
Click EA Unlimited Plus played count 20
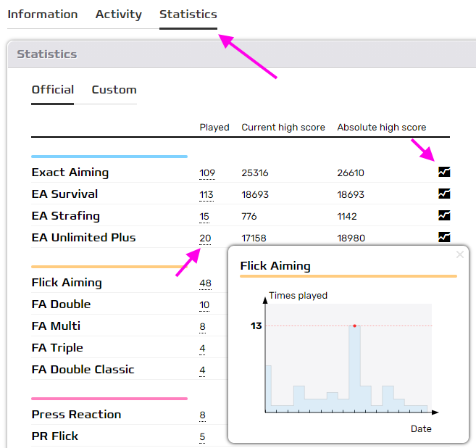[x=205, y=238]
